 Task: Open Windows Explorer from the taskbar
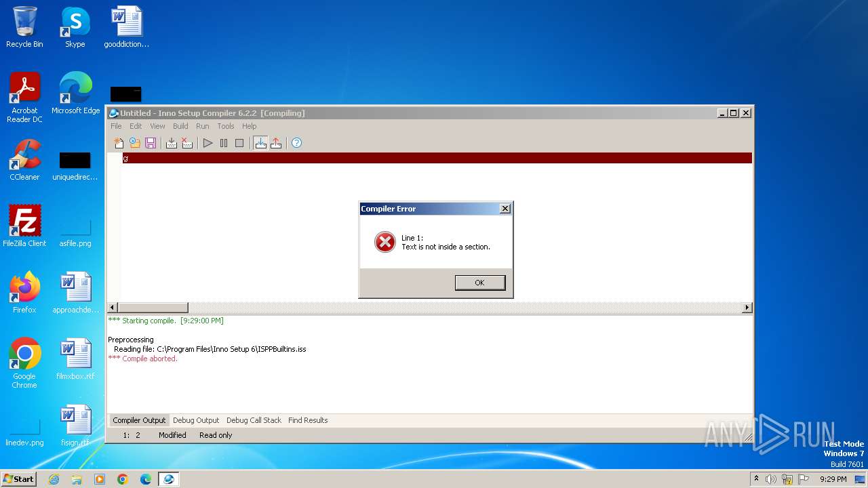(x=77, y=479)
